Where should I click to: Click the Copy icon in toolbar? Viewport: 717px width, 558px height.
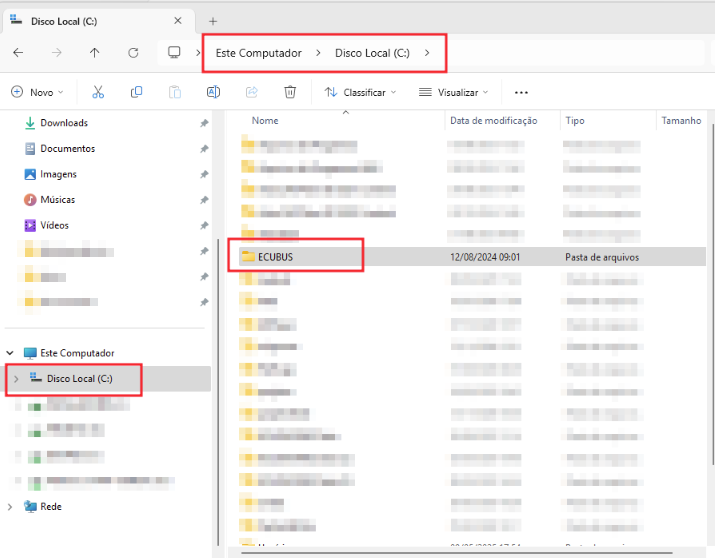[x=136, y=92]
